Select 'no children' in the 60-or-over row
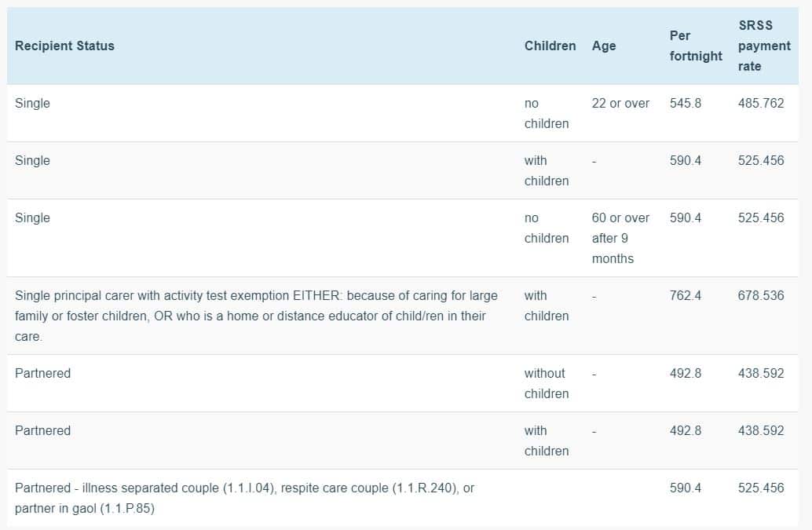Screen dimensions: 812x530 point(546,228)
